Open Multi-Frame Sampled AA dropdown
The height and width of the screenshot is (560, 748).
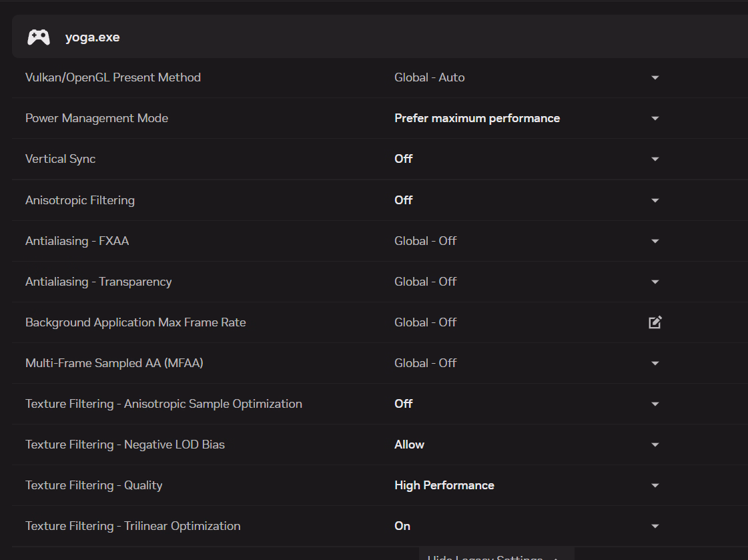tap(655, 363)
